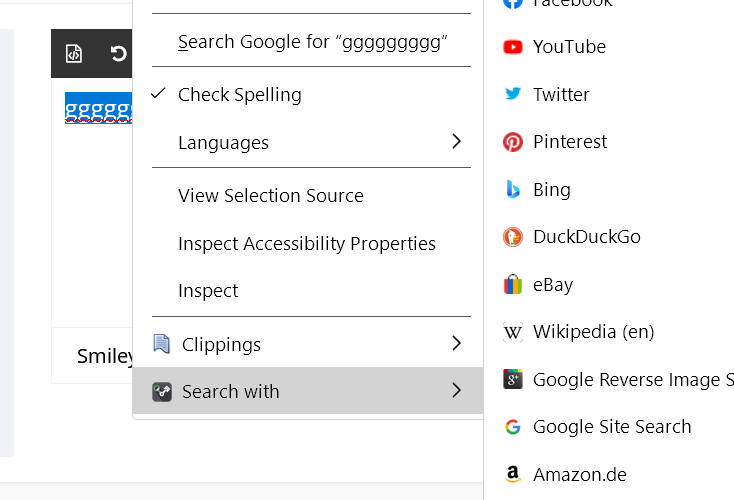Toggle the Check Spelling option

point(239,95)
